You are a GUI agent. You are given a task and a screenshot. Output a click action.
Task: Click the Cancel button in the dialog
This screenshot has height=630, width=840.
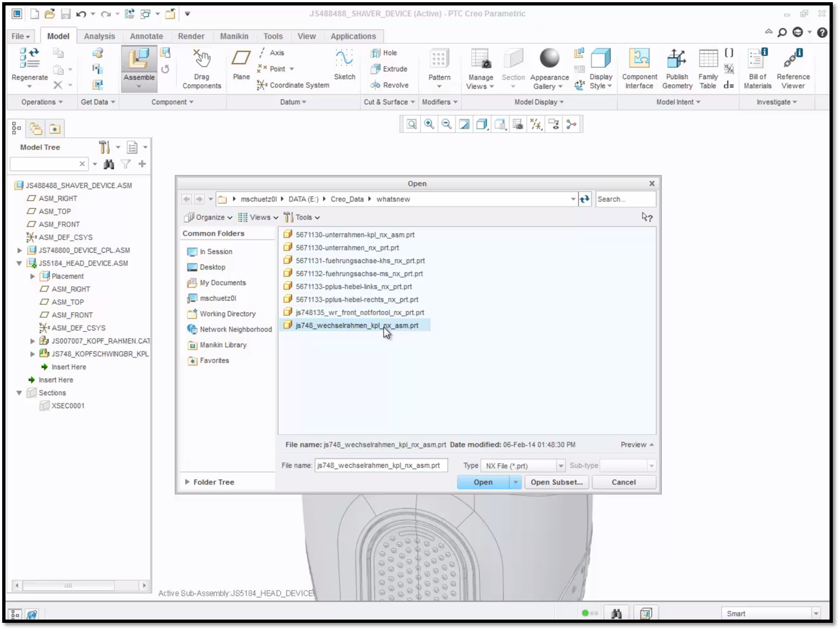click(624, 482)
